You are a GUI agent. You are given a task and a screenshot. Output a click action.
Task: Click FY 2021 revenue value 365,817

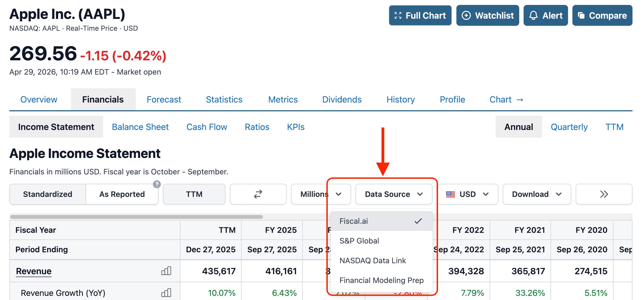pyautogui.click(x=528, y=271)
